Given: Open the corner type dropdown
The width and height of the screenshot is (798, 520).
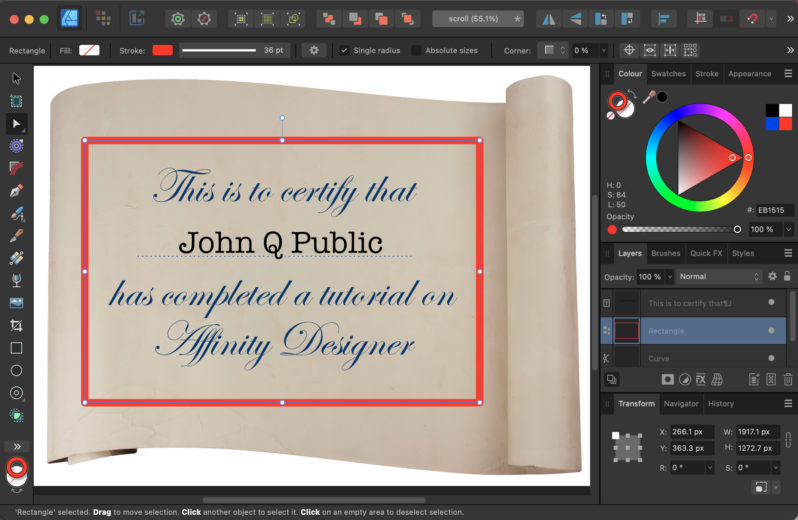Looking at the screenshot, I should coord(553,50).
